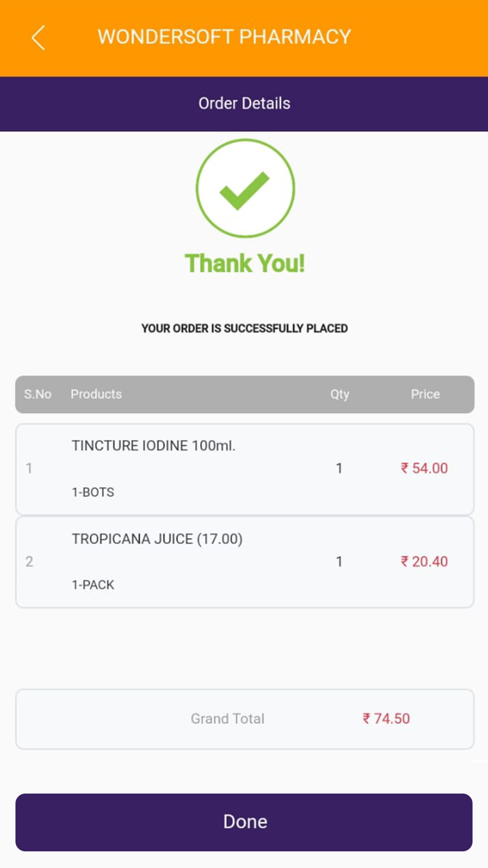Click the Products column header

96,394
